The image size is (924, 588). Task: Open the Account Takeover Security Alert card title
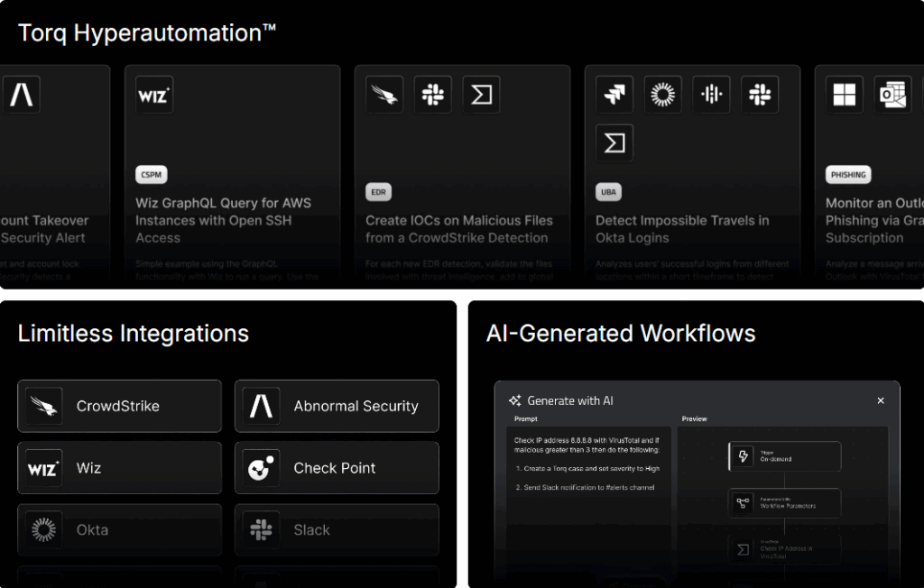tap(44, 229)
